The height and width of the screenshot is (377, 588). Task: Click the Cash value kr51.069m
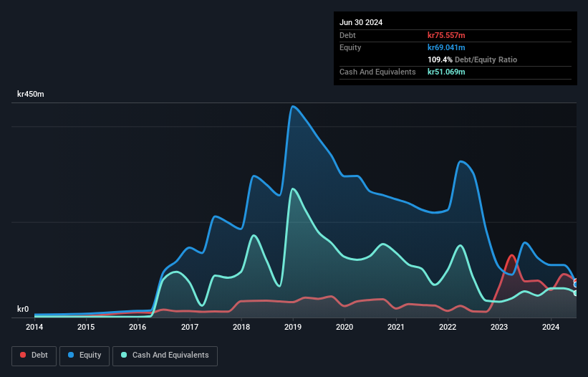pos(446,72)
